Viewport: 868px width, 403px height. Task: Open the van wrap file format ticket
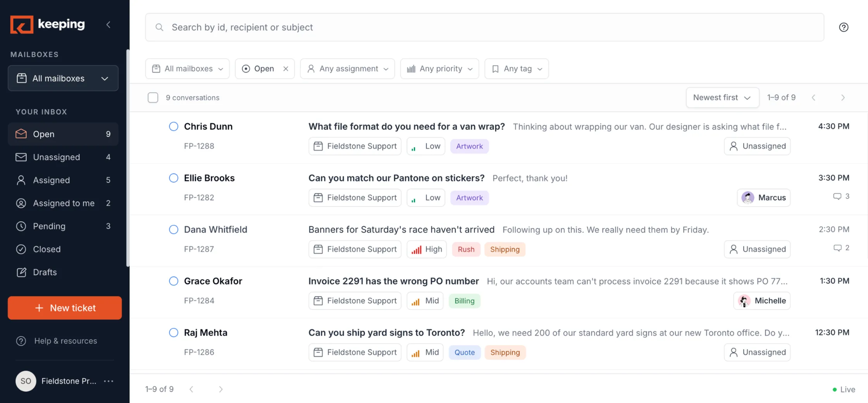tap(406, 126)
